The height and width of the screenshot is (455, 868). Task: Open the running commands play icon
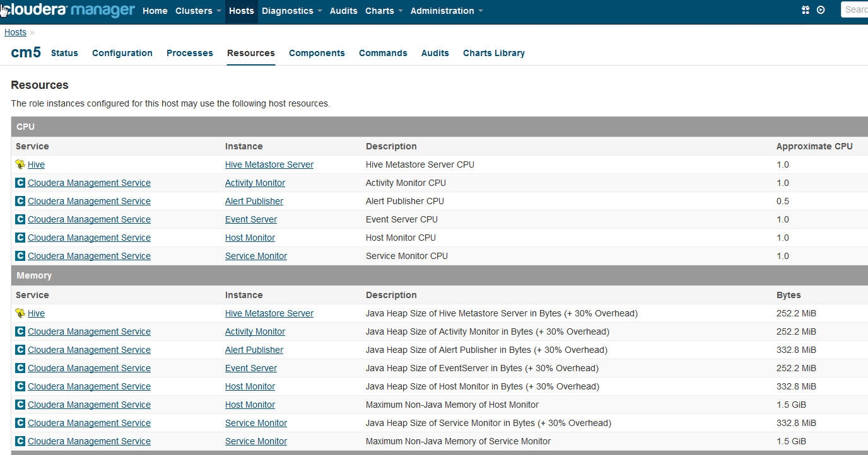click(x=821, y=10)
